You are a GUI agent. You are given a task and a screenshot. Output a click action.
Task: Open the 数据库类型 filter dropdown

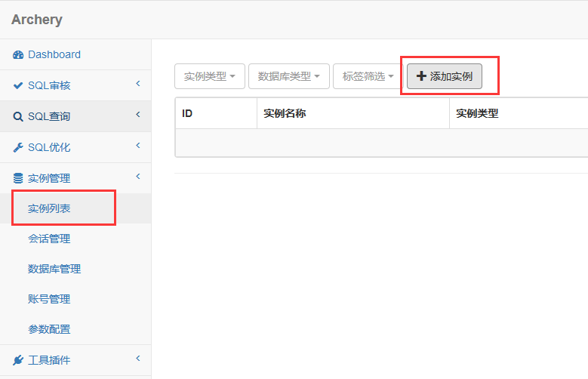pyautogui.click(x=289, y=76)
